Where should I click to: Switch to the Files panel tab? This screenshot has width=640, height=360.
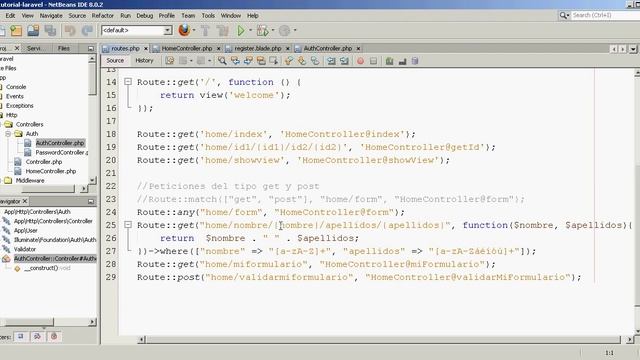[x=64, y=48]
